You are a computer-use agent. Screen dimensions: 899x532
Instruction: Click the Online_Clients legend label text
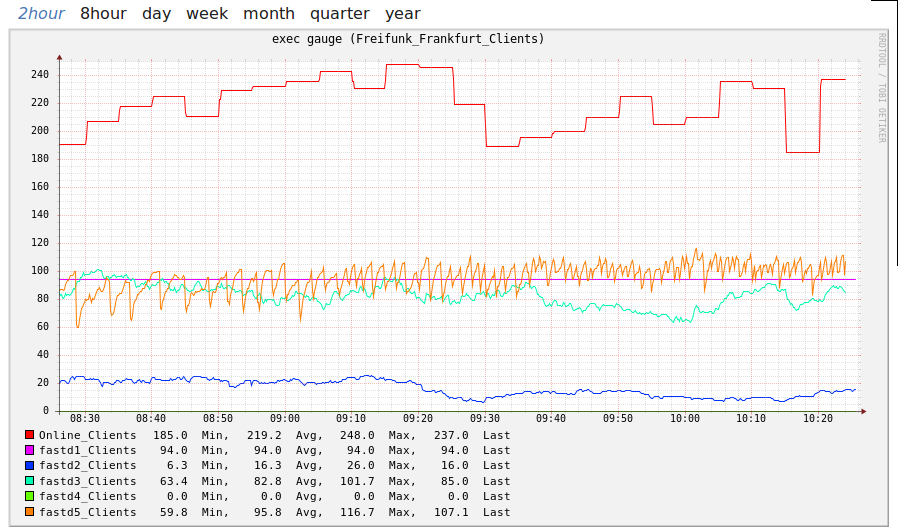point(87,435)
